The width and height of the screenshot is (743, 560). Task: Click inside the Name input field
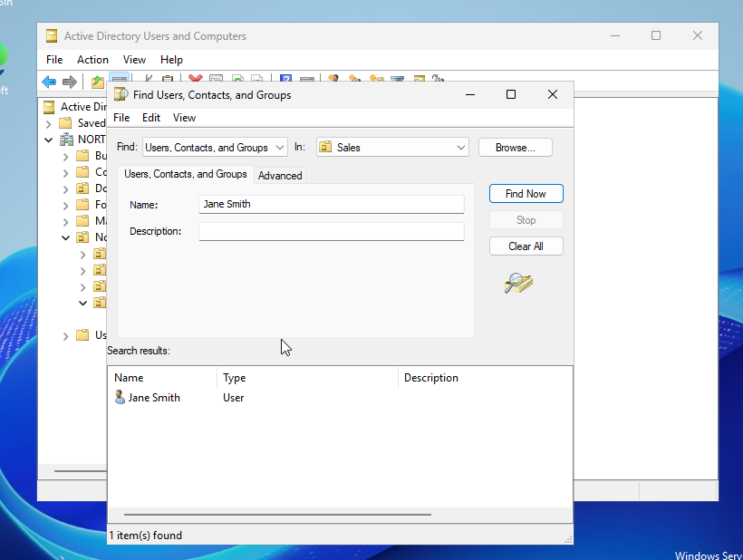(x=331, y=204)
